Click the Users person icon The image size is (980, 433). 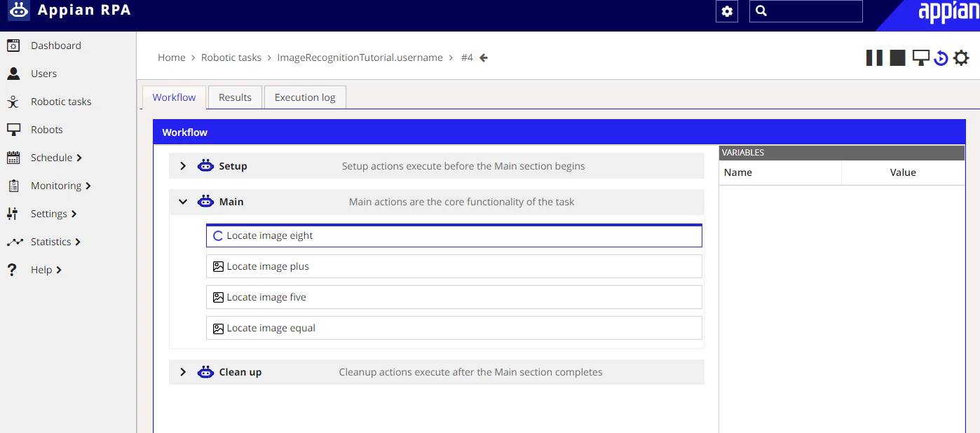(13, 74)
